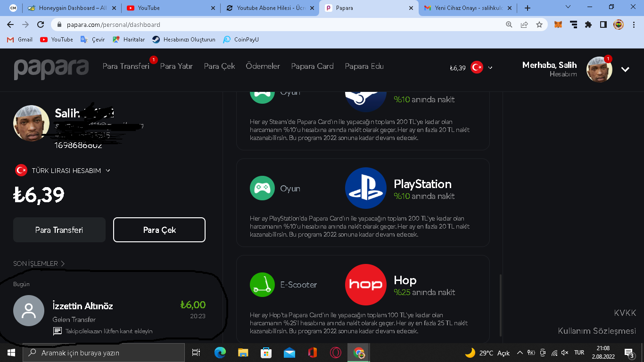Open the MetaMask fox extension
Viewport: 644px width, 362px height.
tap(558, 25)
